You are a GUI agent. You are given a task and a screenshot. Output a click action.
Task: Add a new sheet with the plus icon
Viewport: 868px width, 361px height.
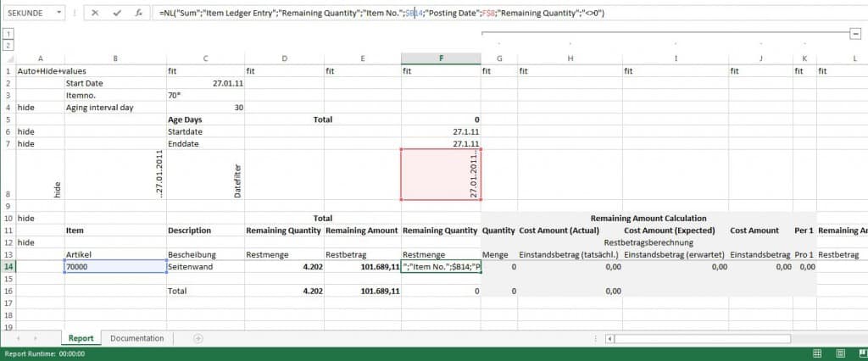click(198, 338)
